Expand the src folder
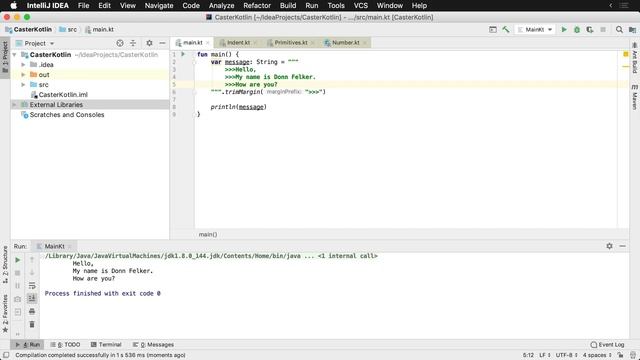 23,84
